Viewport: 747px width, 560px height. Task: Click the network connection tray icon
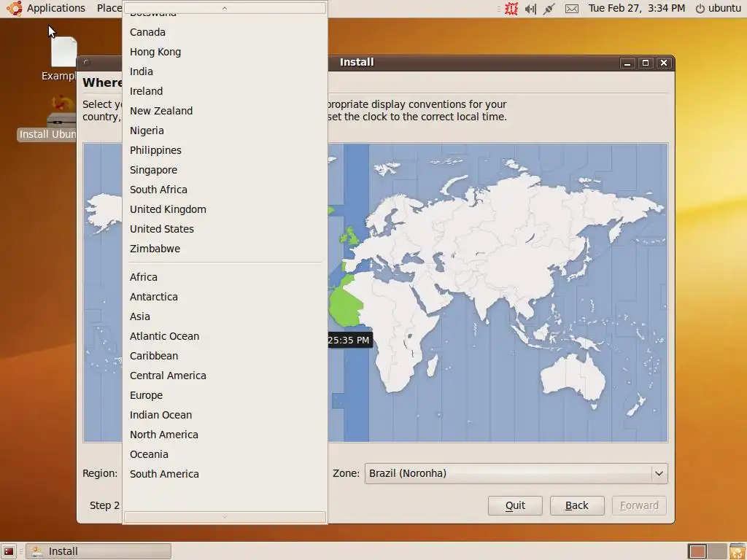549,9
